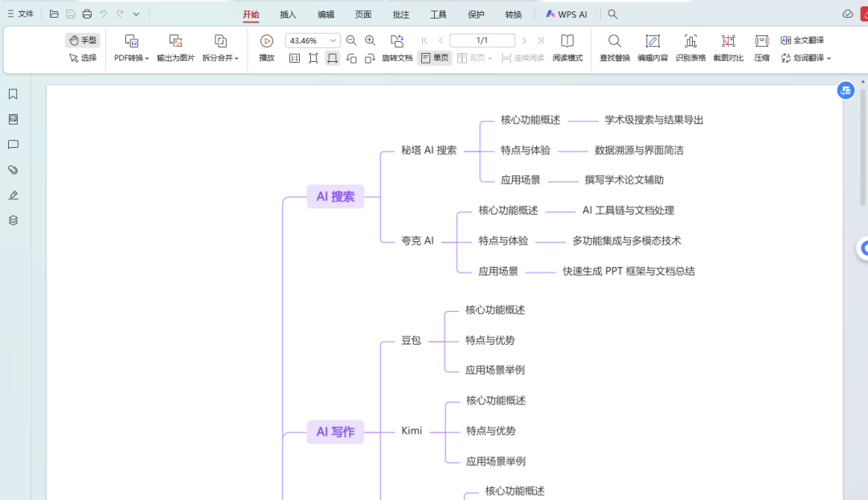Start 截图对比 screenshot comparison
The height and width of the screenshot is (500, 868).
[x=727, y=48]
